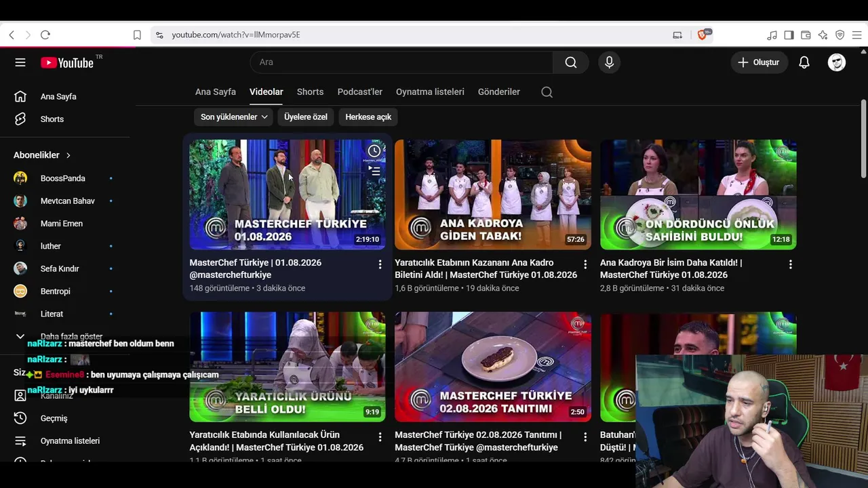The height and width of the screenshot is (488, 868).
Task: Open the Oynatma listeleri channel tab
Action: point(430,92)
